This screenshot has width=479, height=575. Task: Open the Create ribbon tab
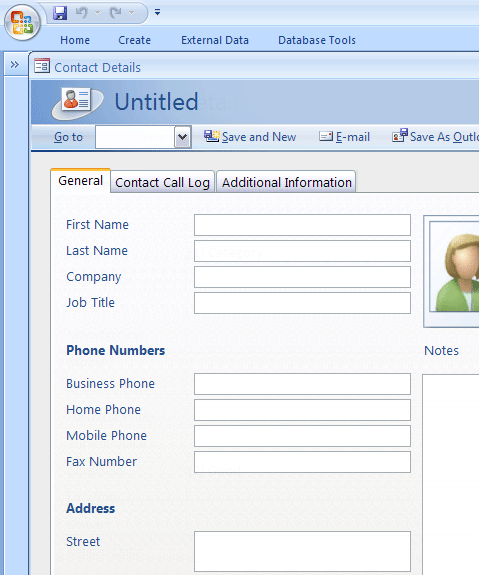coord(135,40)
